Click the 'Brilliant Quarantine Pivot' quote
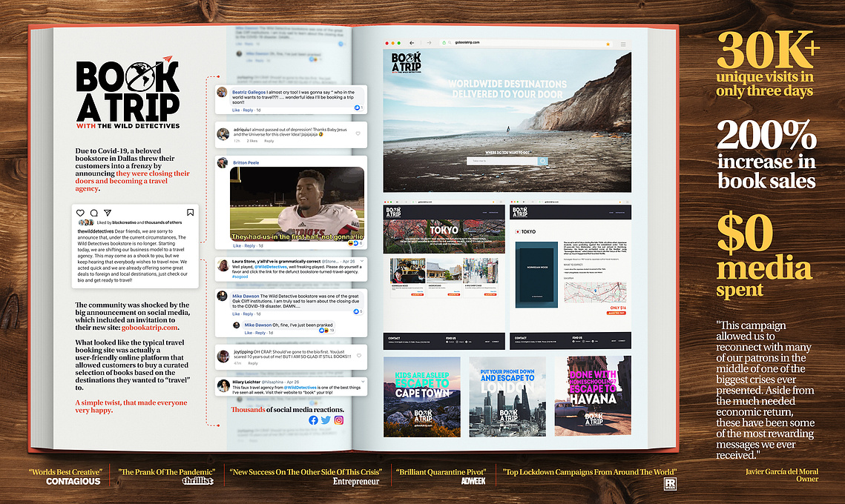This screenshot has height=504, width=845. (x=441, y=471)
